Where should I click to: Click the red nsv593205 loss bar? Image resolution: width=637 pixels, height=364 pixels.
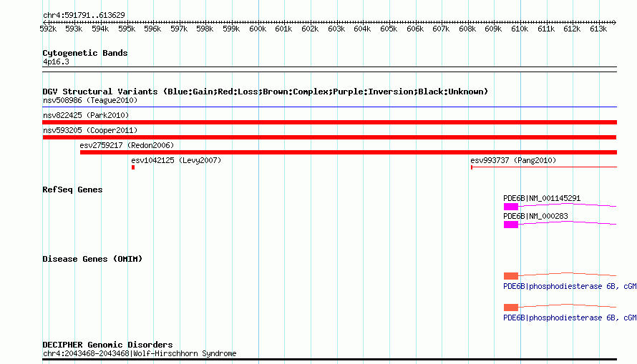329,137
